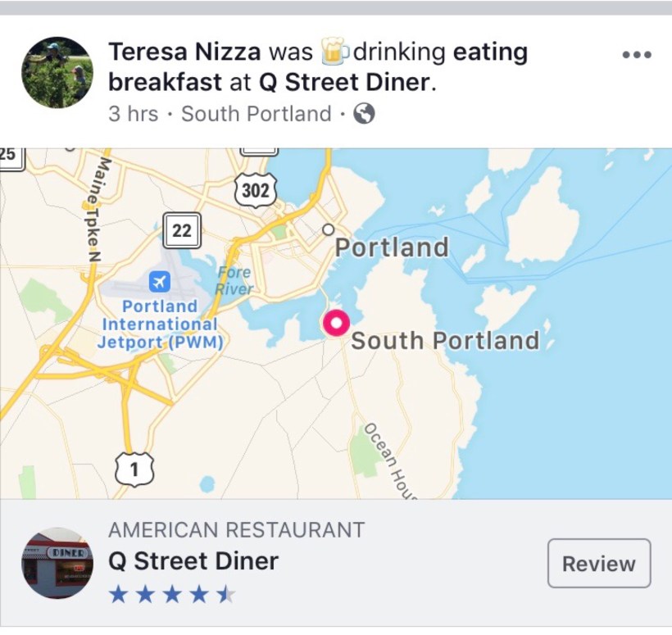Click the beer mug drinking emoji
Viewport: 672px width, 635px height.
[333, 51]
